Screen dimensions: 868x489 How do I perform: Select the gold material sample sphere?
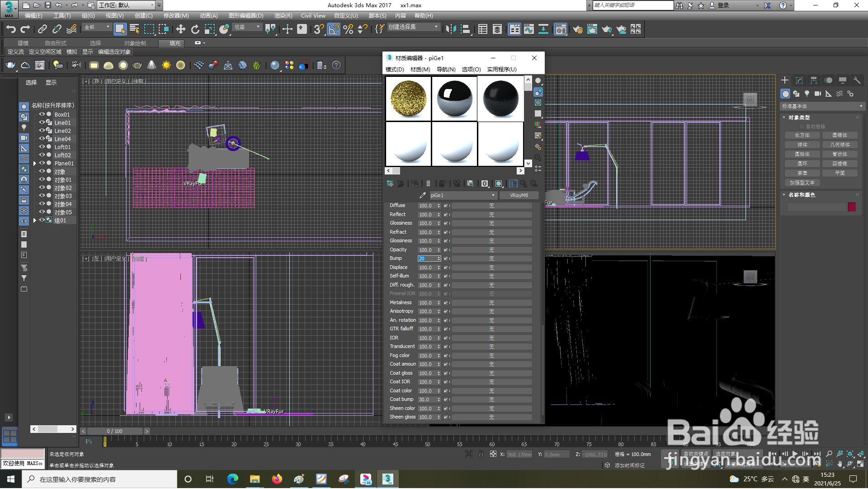(408, 99)
